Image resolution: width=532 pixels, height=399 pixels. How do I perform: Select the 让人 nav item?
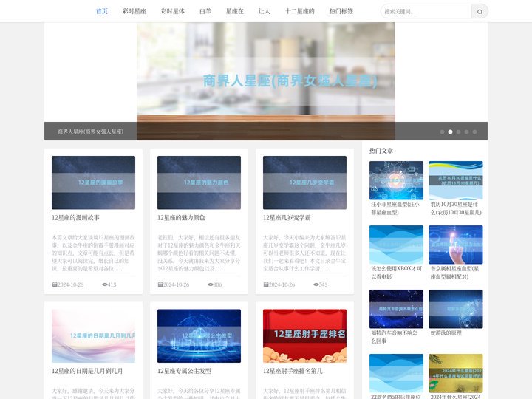265,11
